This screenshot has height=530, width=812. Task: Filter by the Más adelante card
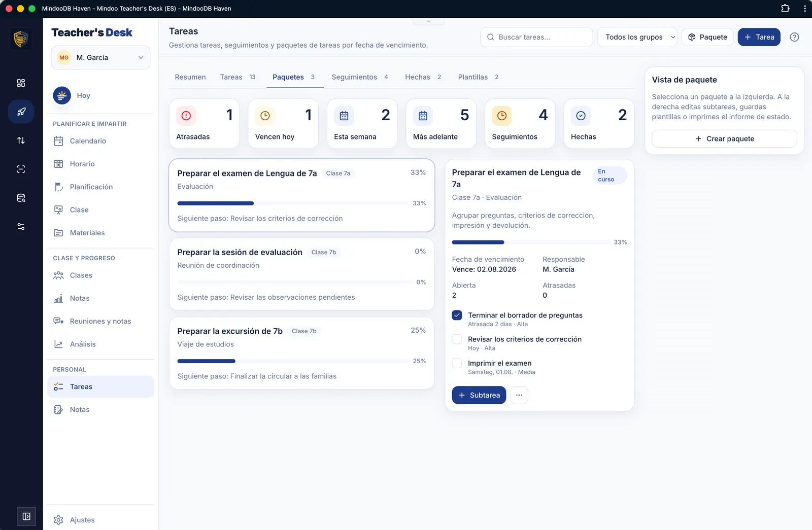click(441, 124)
